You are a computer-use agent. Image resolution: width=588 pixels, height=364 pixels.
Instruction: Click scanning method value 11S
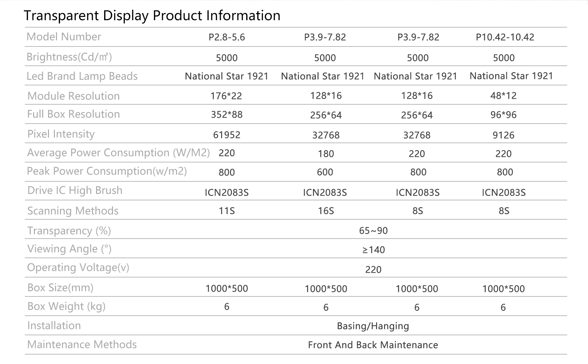tap(227, 211)
